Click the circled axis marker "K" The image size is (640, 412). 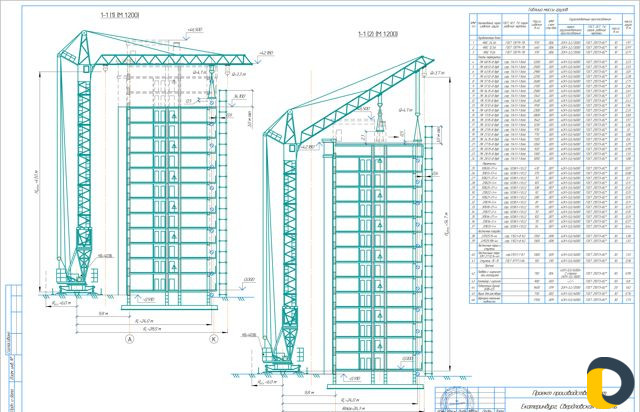point(213,339)
